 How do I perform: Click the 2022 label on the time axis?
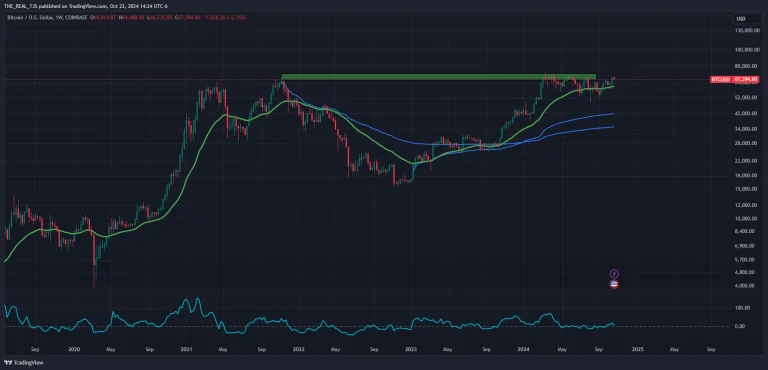pyautogui.click(x=298, y=349)
